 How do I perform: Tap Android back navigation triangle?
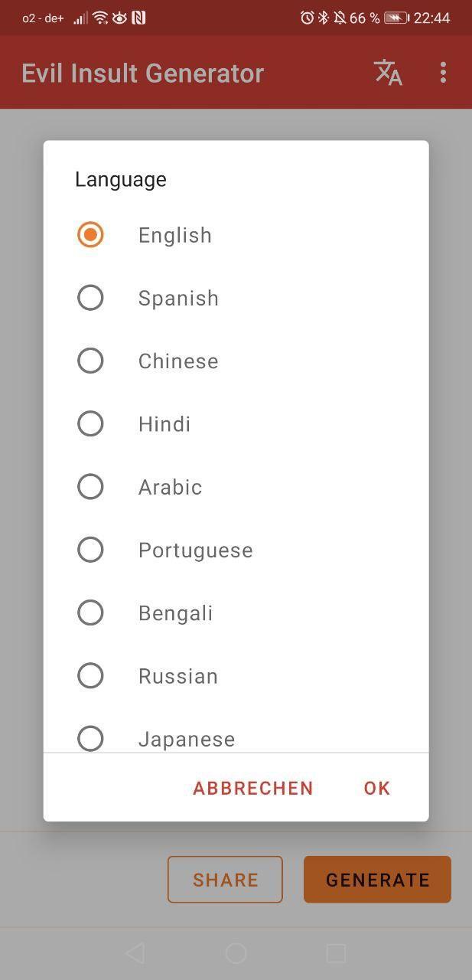pyautogui.click(x=135, y=952)
